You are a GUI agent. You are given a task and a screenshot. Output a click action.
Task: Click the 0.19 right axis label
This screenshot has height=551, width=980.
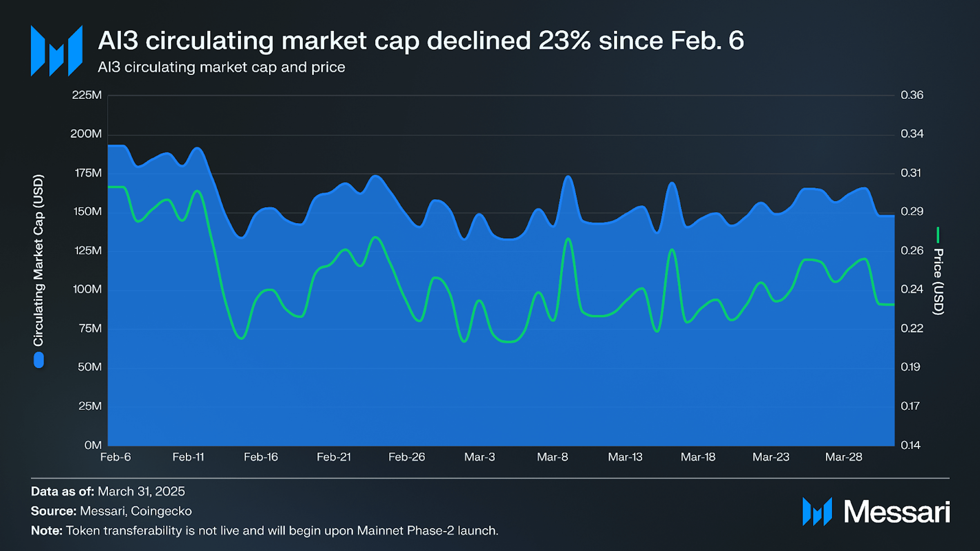click(x=910, y=367)
